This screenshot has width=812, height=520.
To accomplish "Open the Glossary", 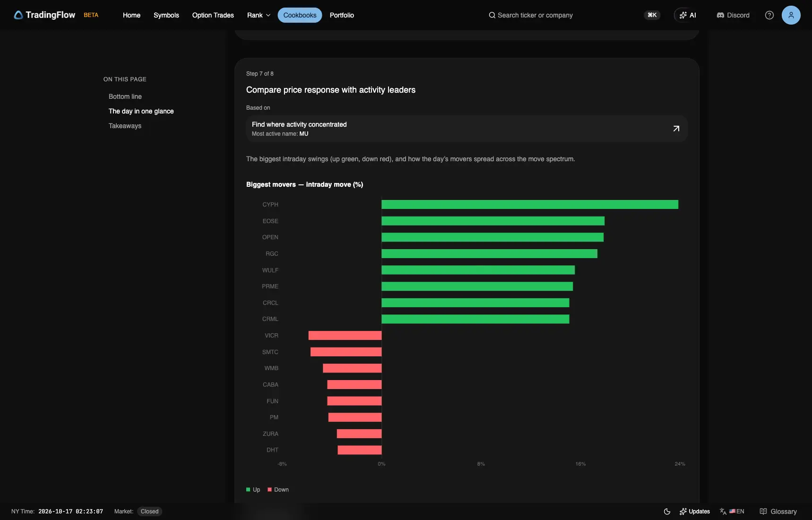I will click(x=778, y=511).
